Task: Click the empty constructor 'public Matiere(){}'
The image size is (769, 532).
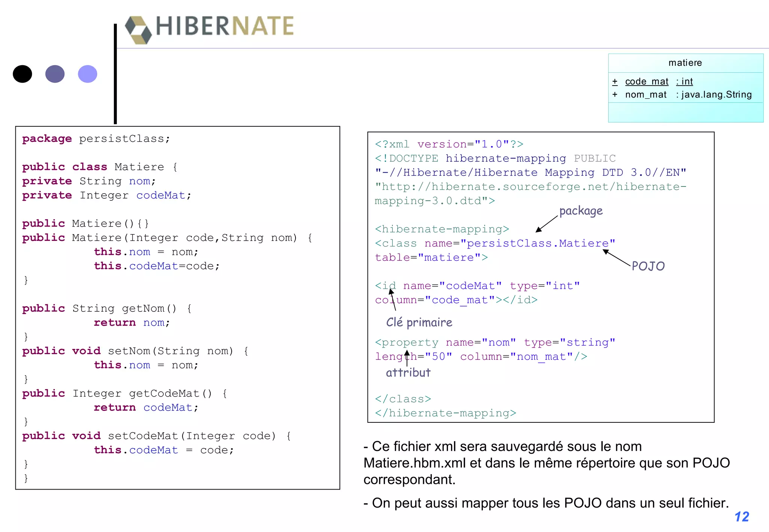Action: pos(86,224)
